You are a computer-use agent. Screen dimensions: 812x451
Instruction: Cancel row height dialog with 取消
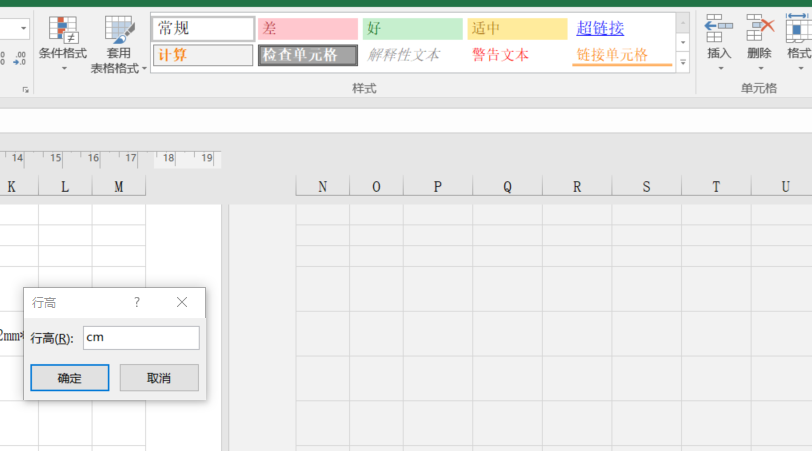(159, 377)
